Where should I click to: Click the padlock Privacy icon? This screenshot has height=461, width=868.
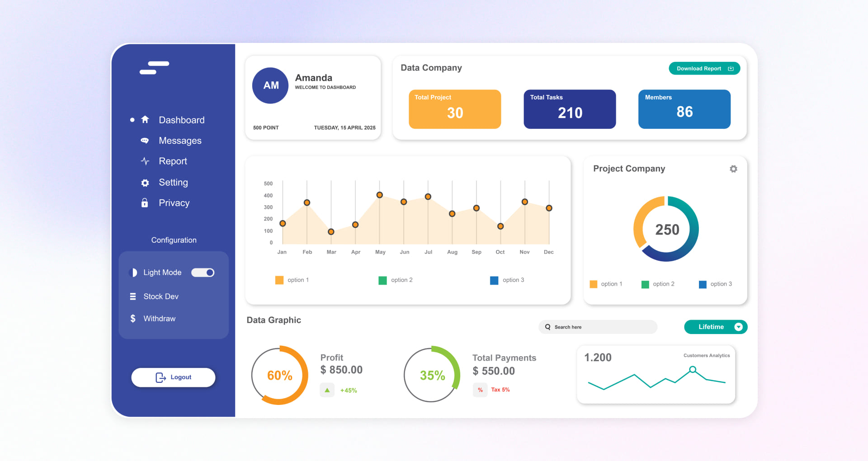pos(145,203)
